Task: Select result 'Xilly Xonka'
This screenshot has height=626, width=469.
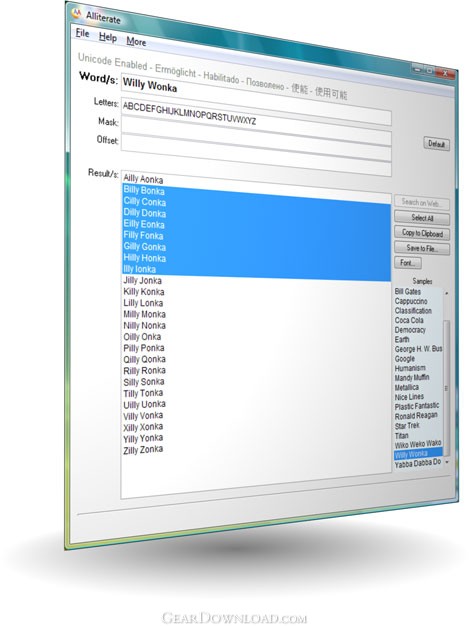Action: pos(143,428)
